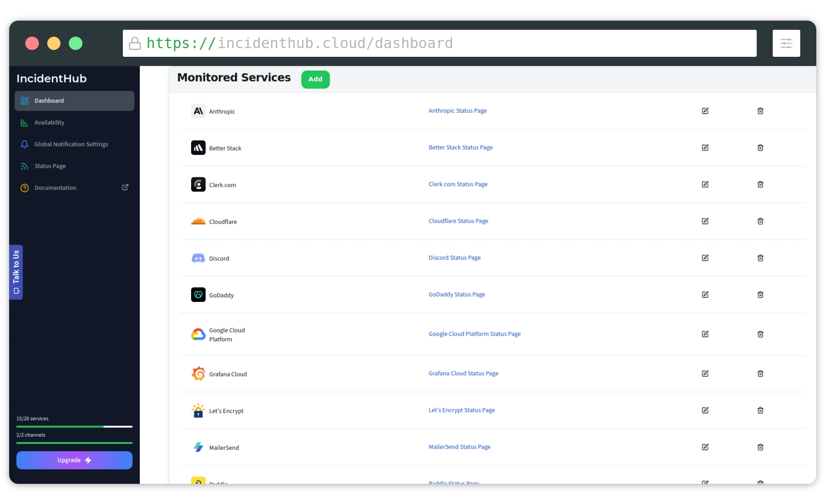Edit the Google Cloud Platform entry
The width and height of the screenshot is (825, 504).
tap(705, 334)
